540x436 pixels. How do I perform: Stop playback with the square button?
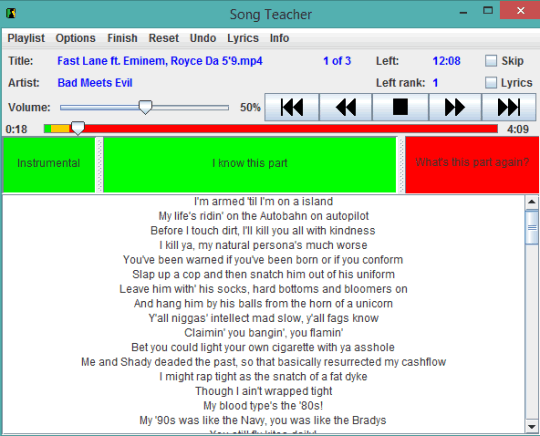400,107
